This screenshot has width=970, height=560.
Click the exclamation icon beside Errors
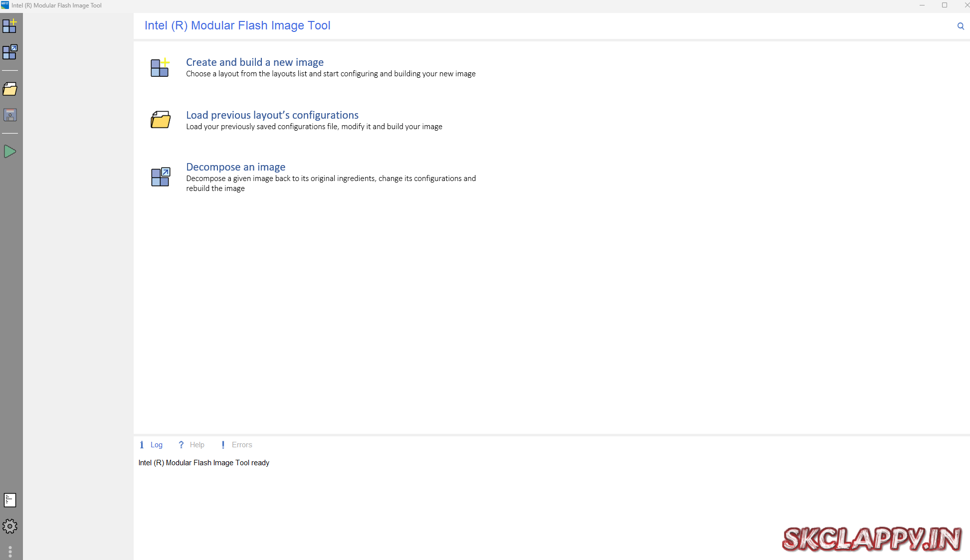click(223, 445)
